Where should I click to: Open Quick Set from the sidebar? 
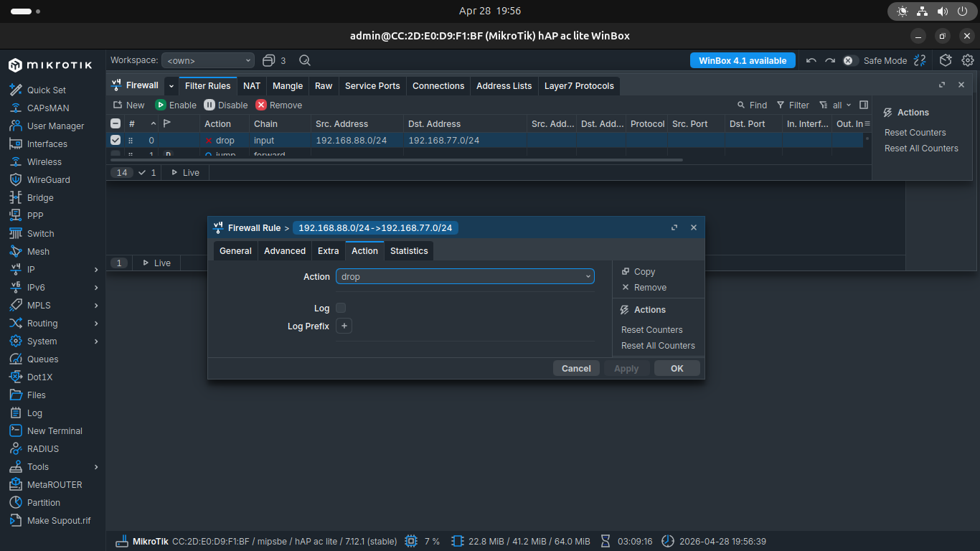click(x=47, y=90)
